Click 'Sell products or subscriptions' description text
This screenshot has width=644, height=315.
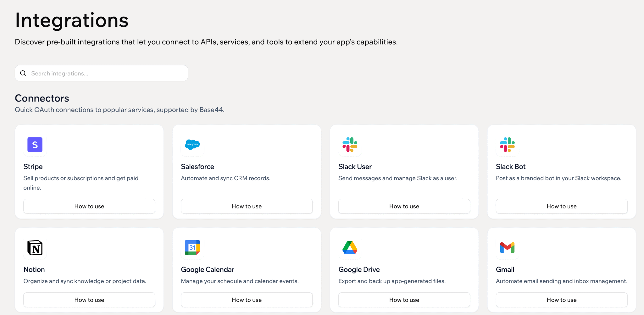pos(81,183)
